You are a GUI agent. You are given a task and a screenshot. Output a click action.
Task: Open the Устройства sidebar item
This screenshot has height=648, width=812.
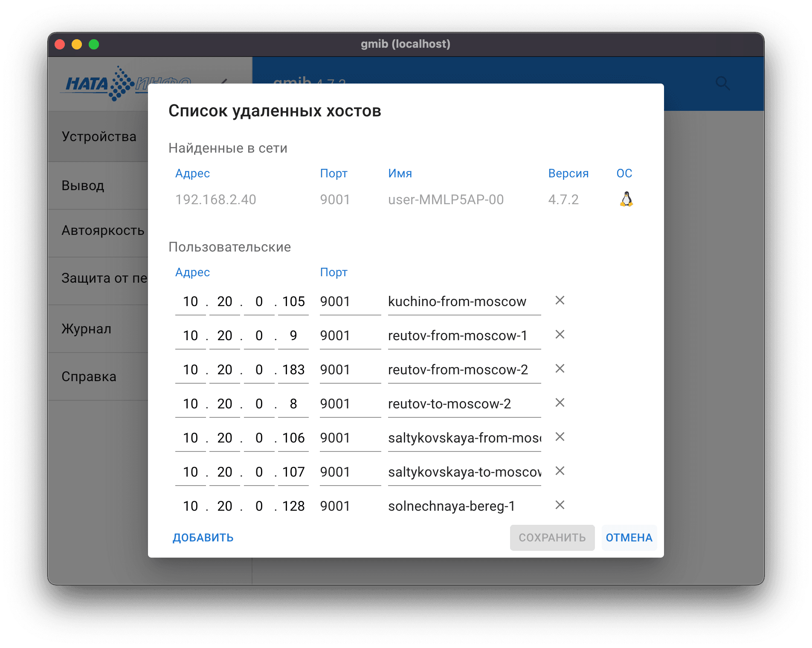(x=99, y=136)
